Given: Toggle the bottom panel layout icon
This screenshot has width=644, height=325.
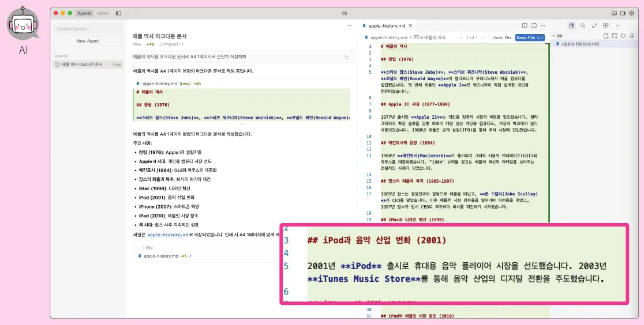Looking at the screenshot, I should (x=615, y=13).
